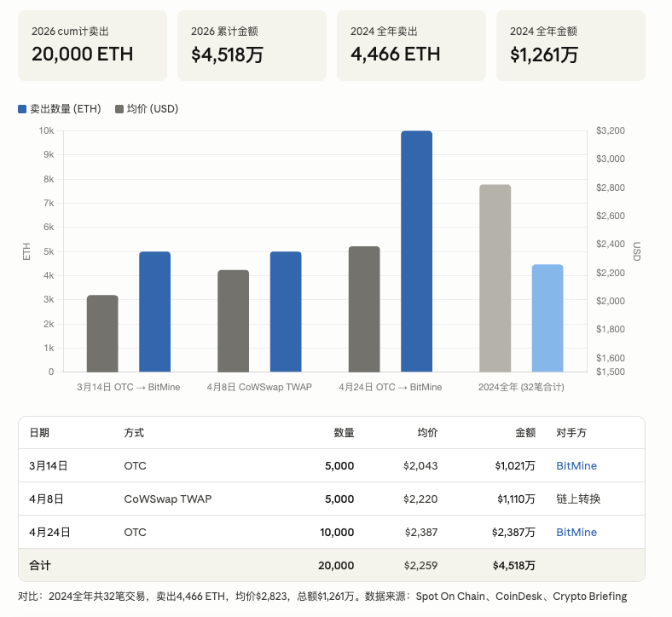The height and width of the screenshot is (617, 672).
Task: Click the 合计 total row label
Action: [40, 566]
